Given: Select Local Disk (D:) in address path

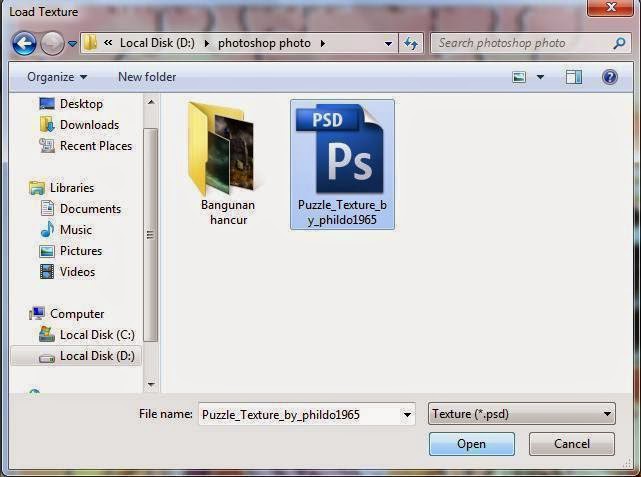Looking at the screenshot, I should 157,43.
